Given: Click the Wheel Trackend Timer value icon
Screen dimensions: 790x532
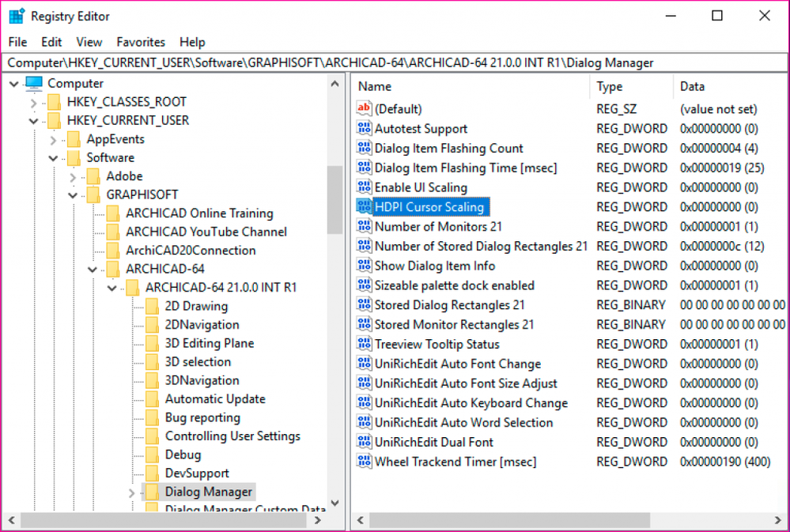Looking at the screenshot, I should (364, 462).
